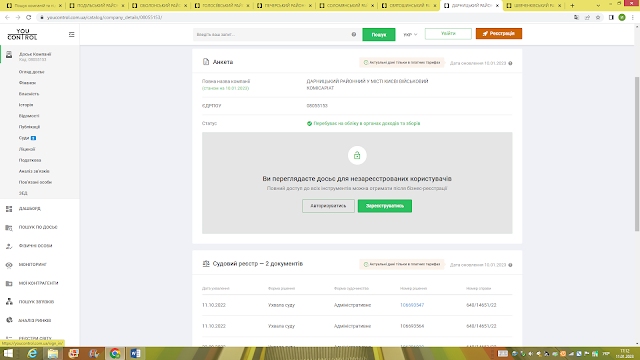640x360 pixels.
Task: Click the share page icon in address bar
Action: [587, 17]
